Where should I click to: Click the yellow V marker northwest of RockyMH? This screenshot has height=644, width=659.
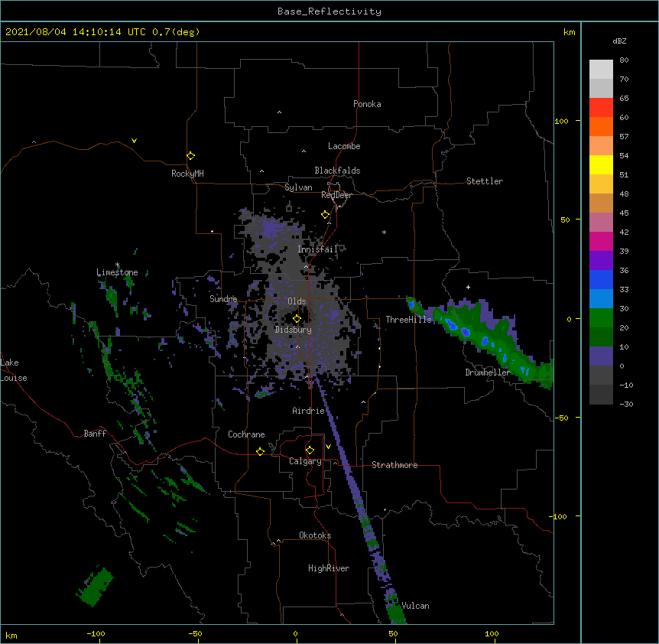[x=134, y=141]
